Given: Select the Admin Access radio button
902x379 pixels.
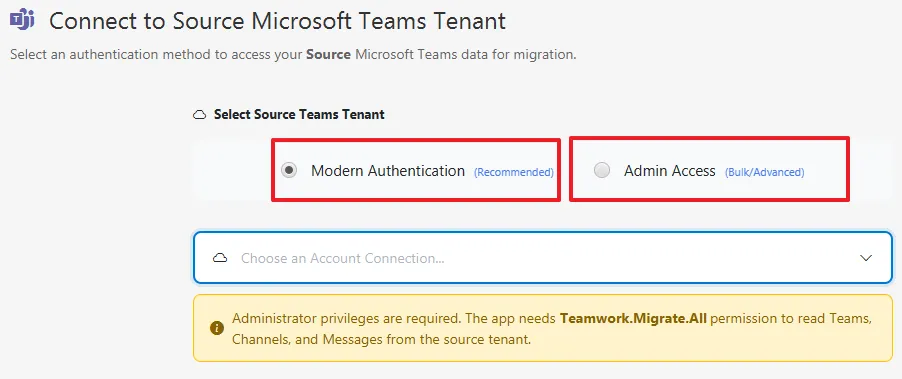Looking at the screenshot, I should (602, 170).
